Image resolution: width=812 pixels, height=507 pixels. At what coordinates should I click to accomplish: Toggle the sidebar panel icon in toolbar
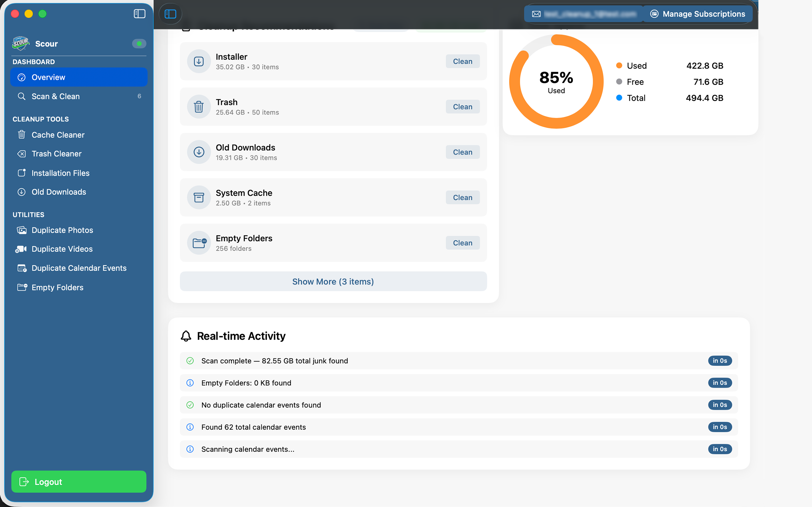[x=170, y=14]
